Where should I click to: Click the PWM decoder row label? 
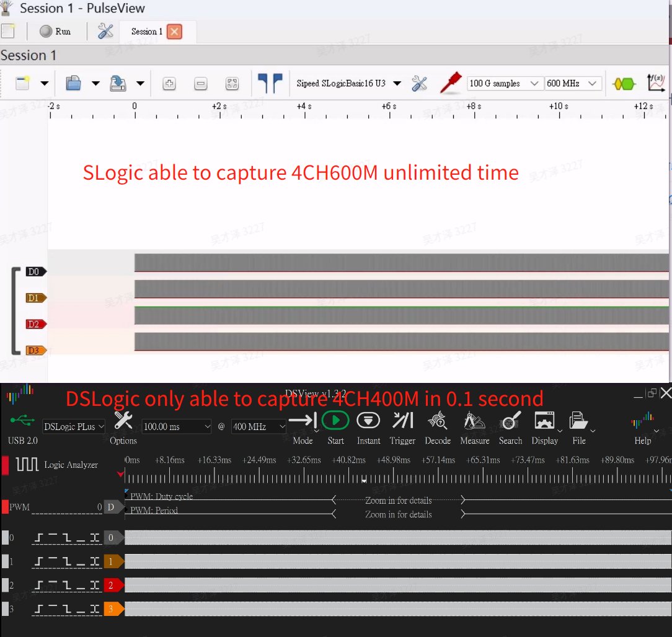click(19, 507)
